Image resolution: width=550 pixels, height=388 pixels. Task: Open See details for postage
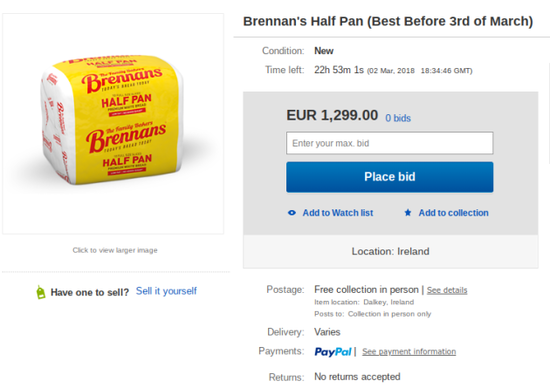click(447, 290)
